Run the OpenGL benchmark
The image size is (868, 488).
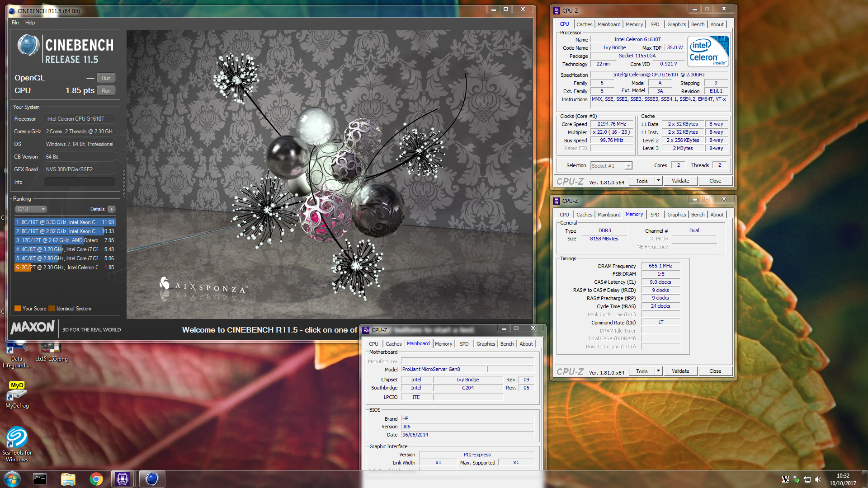(106, 78)
